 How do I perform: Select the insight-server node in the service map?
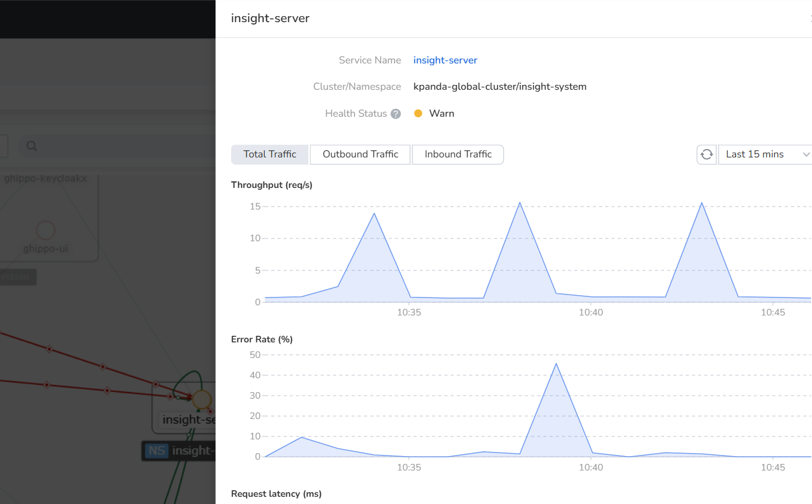point(202,399)
